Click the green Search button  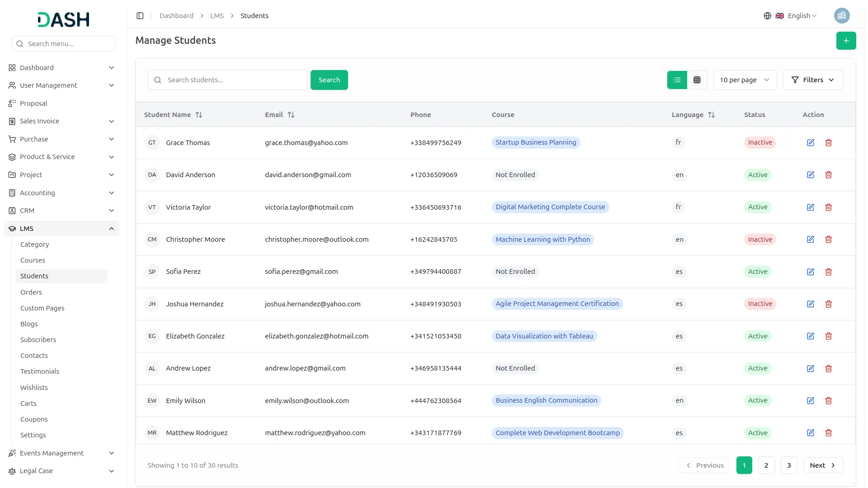tap(329, 80)
